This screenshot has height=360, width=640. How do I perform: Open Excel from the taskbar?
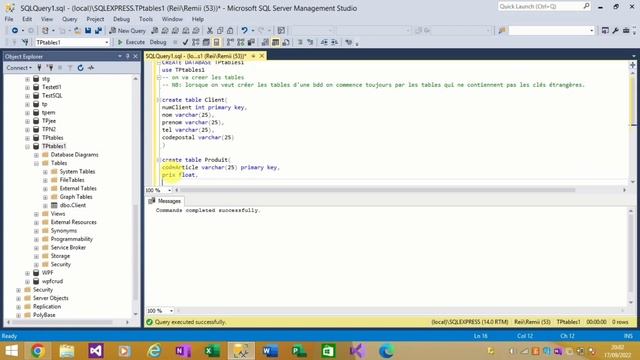[x=212, y=351]
